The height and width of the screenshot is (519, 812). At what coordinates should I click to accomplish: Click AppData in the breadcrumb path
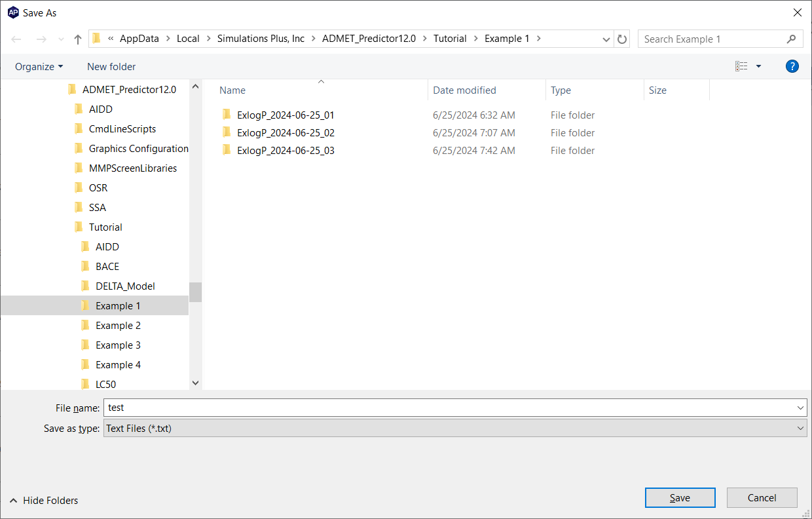click(139, 39)
